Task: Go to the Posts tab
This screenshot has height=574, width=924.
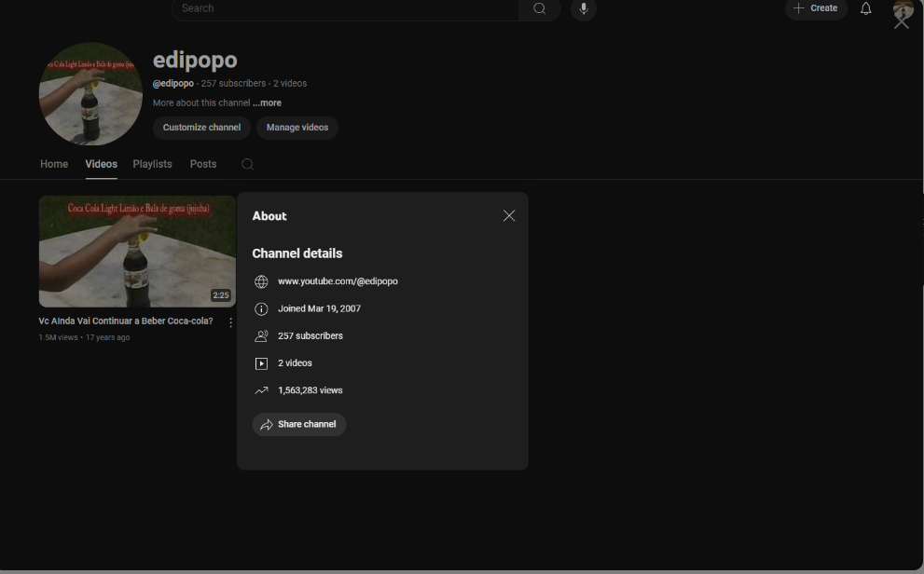Action: pos(203,164)
